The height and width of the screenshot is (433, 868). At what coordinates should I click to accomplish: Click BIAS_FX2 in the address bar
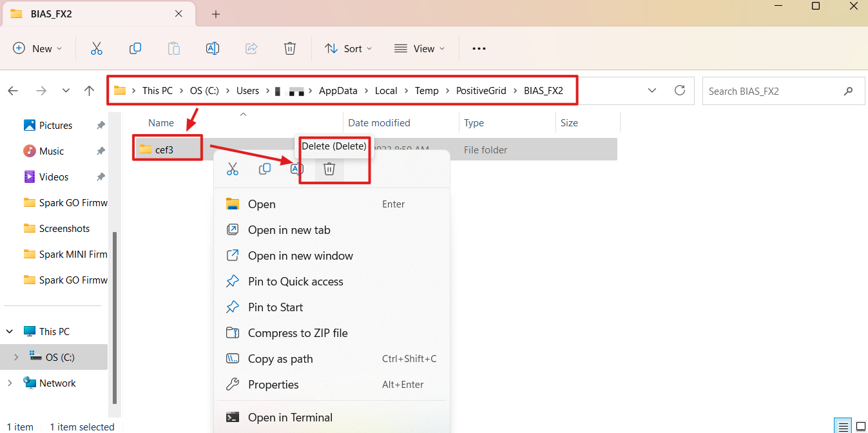coord(543,91)
